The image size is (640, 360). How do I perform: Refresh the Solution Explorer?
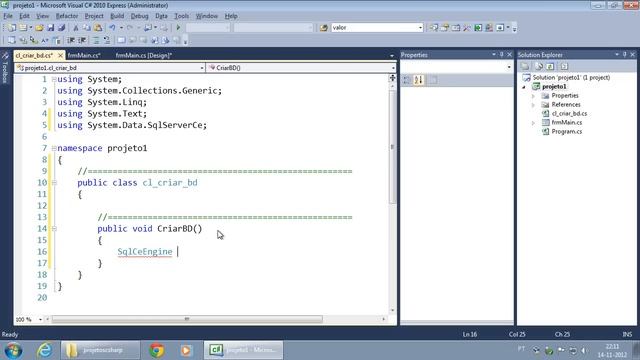(x=550, y=66)
